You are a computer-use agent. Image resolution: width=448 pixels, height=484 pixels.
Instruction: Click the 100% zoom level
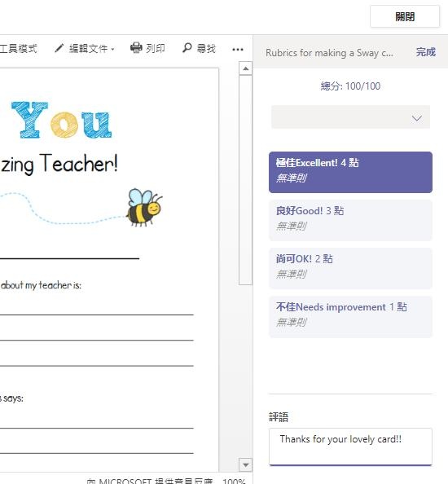click(x=234, y=481)
